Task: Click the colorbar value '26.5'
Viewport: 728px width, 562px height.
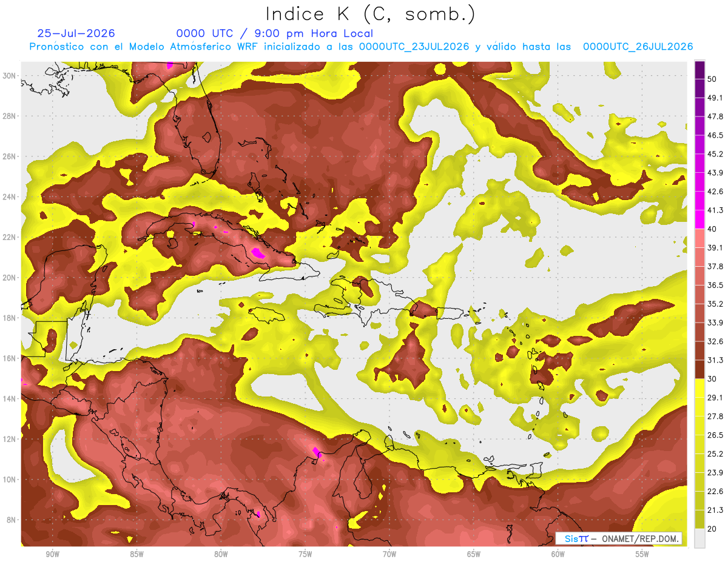Action: [715, 435]
